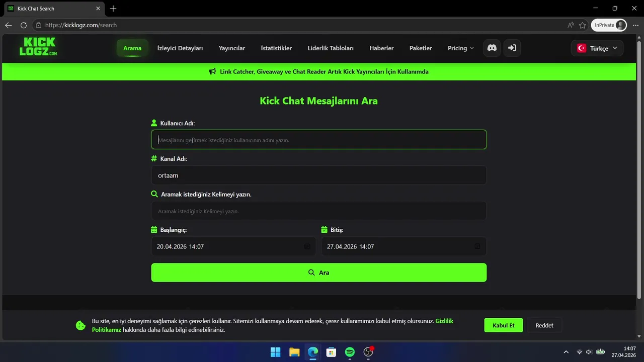Open Bitiş date picker calendar icon
The image size is (644, 362).
tap(477, 246)
